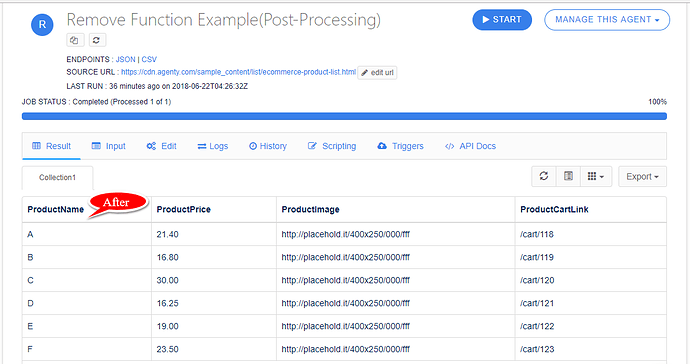Open the Scripting tab
Viewport: 690px width, 364px height.
click(x=332, y=146)
